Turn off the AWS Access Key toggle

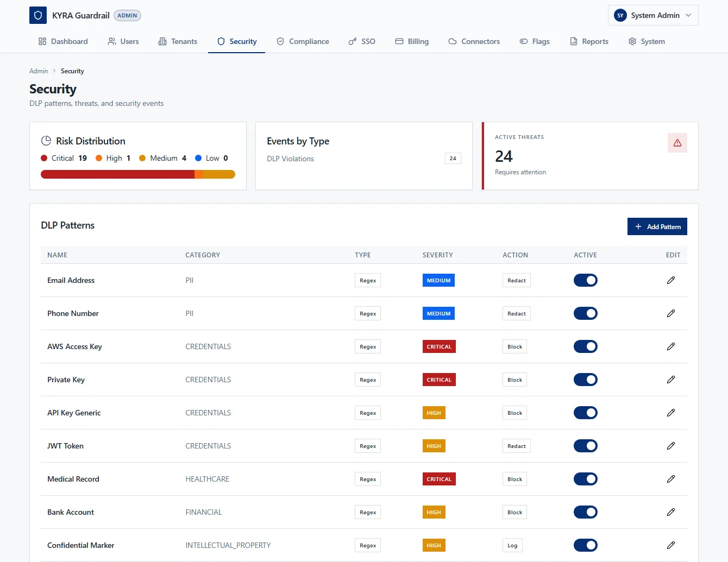click(x=586, y=346)
